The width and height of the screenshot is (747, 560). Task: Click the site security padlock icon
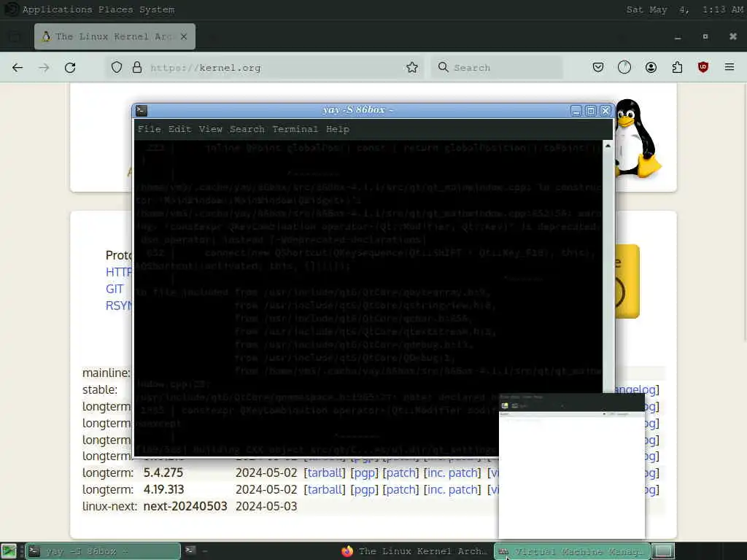137,68
